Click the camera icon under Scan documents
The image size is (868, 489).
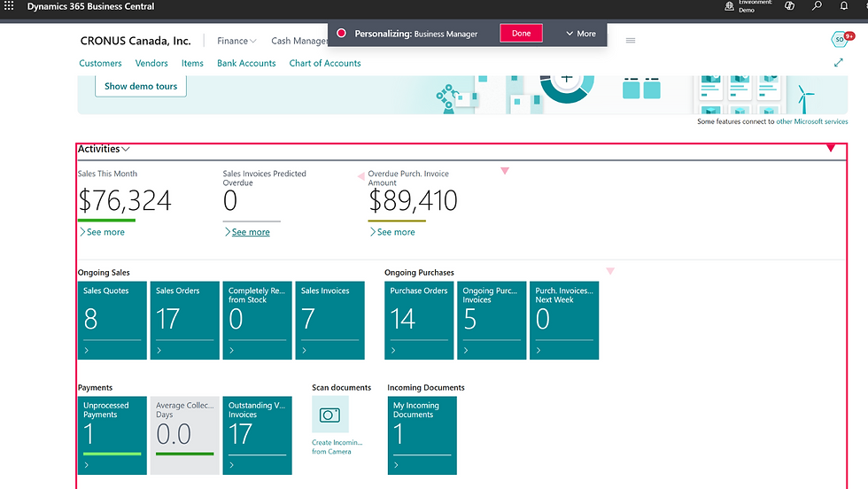(x=329, y=415)
